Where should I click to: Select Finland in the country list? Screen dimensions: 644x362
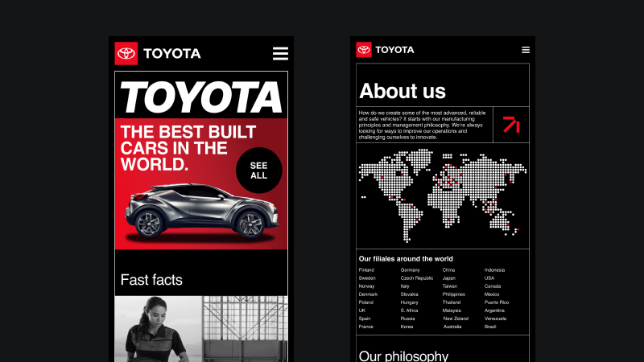(x=366, y=270)
